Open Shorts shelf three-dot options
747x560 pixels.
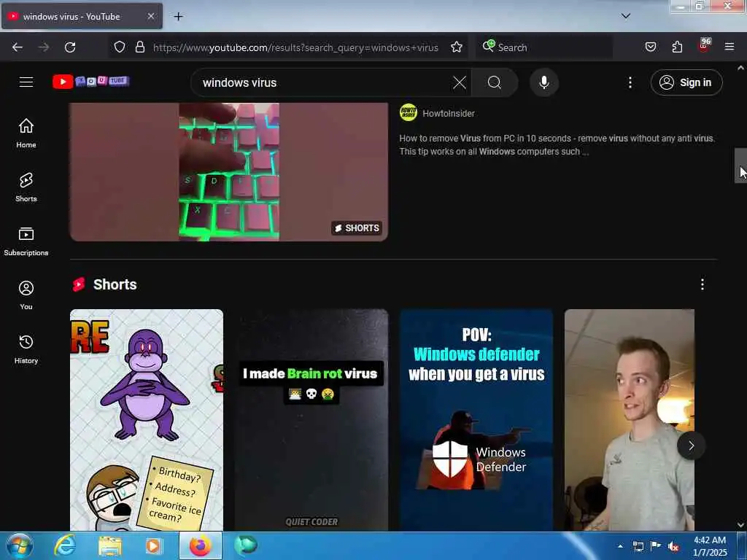703,284
